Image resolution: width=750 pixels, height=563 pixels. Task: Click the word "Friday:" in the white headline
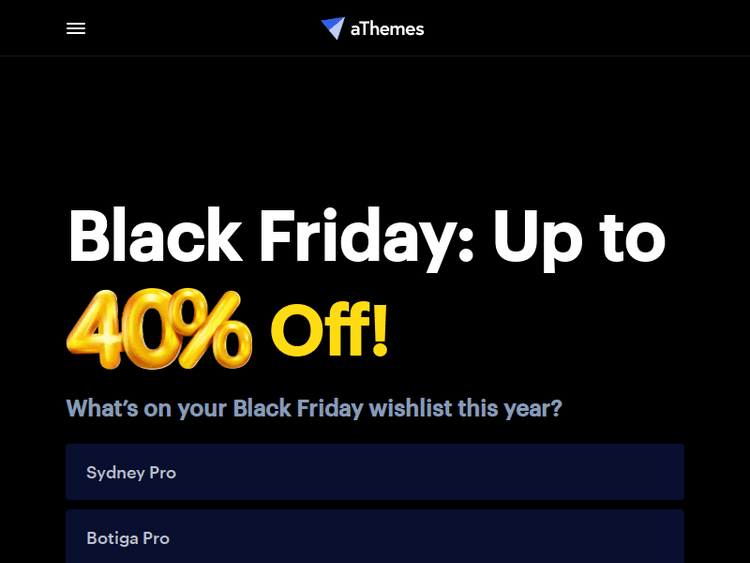tap(367, 236)
